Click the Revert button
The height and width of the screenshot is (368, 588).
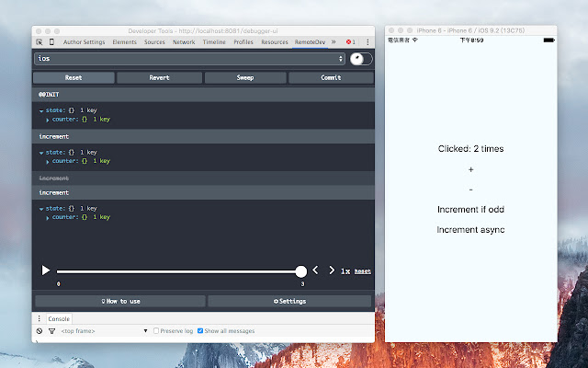[159, 77]
